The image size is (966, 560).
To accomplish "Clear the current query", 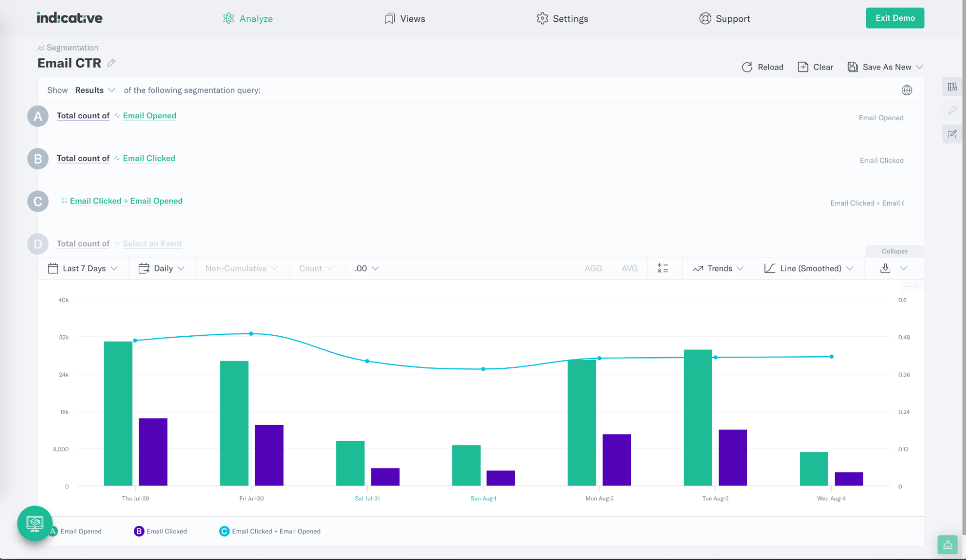I will click(x=815, y=67).
